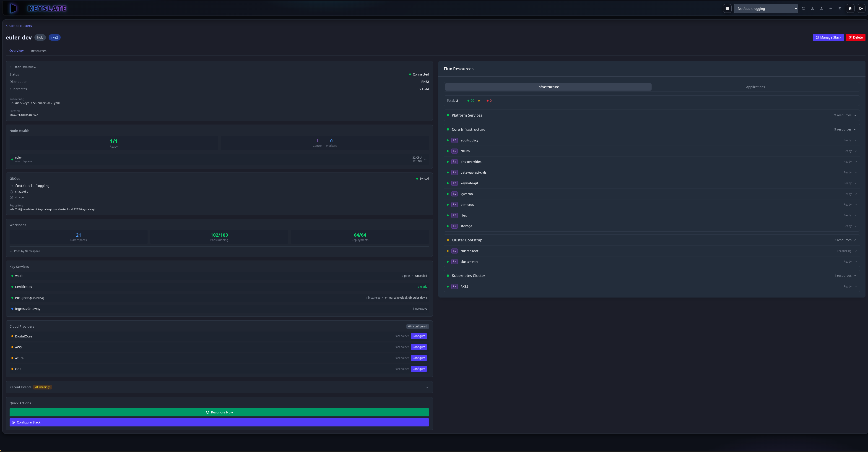The image size is (868, 452).
Task: Configure the GCP provider
Action: 419,369
